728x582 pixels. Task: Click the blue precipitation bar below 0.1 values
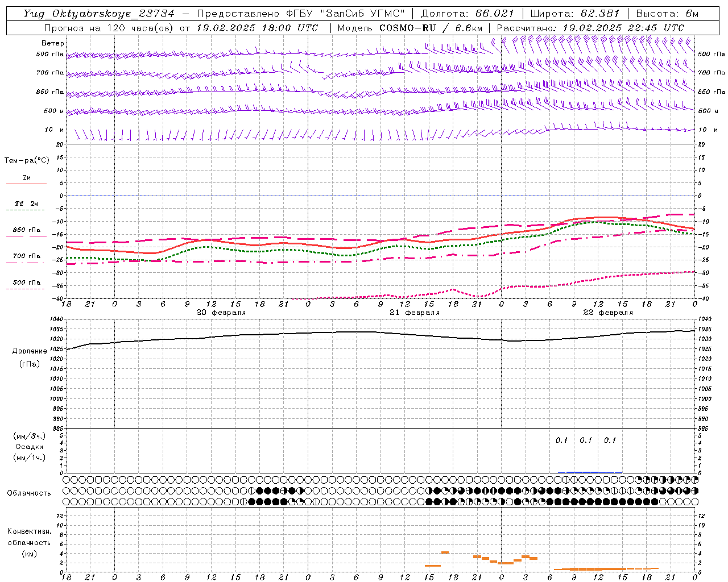[582, 472]
